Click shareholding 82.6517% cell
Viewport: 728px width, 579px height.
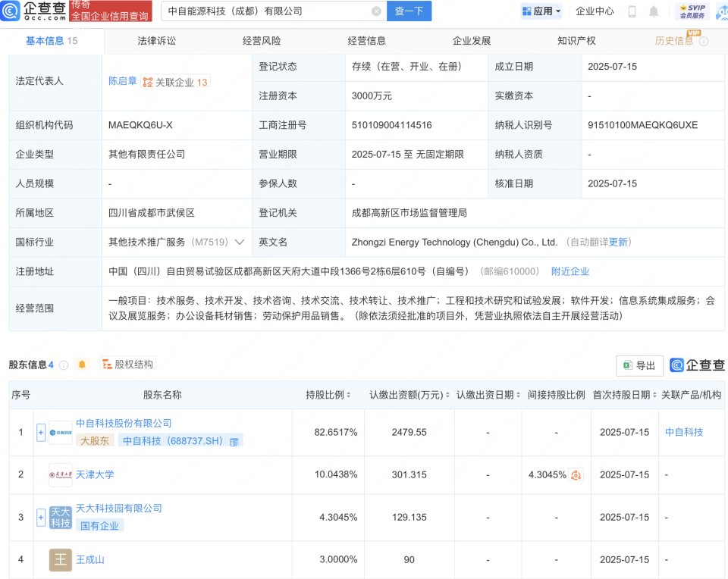click(336, 433)
